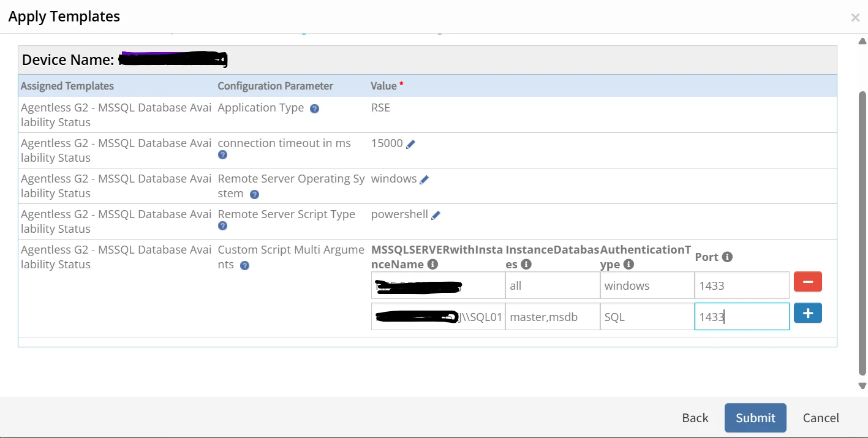Click help icon under connection timeout in ms

(222, 155)
